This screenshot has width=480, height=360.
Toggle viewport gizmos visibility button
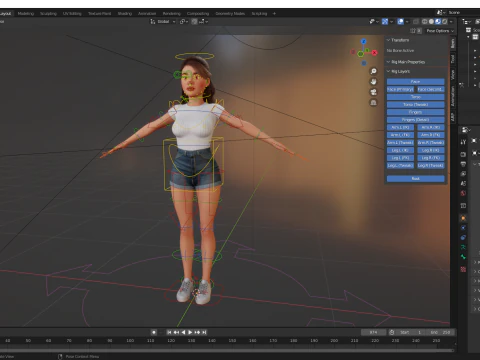click(385, 22)
